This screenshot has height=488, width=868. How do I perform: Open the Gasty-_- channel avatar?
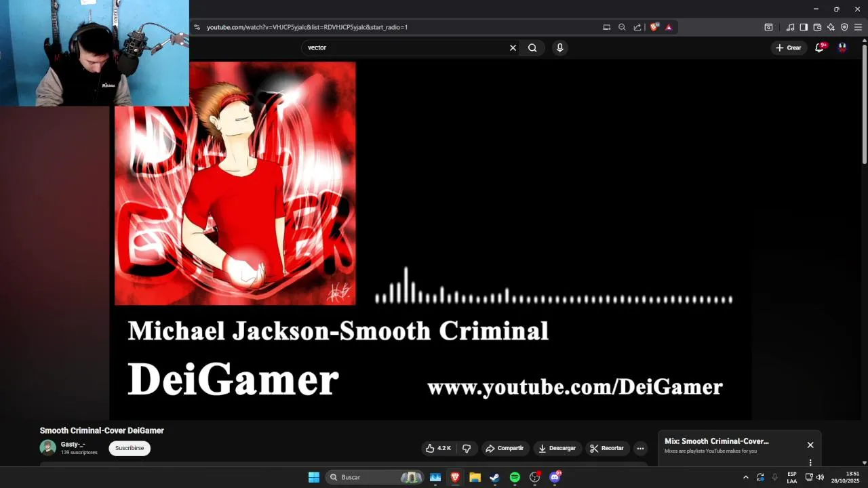47,447
